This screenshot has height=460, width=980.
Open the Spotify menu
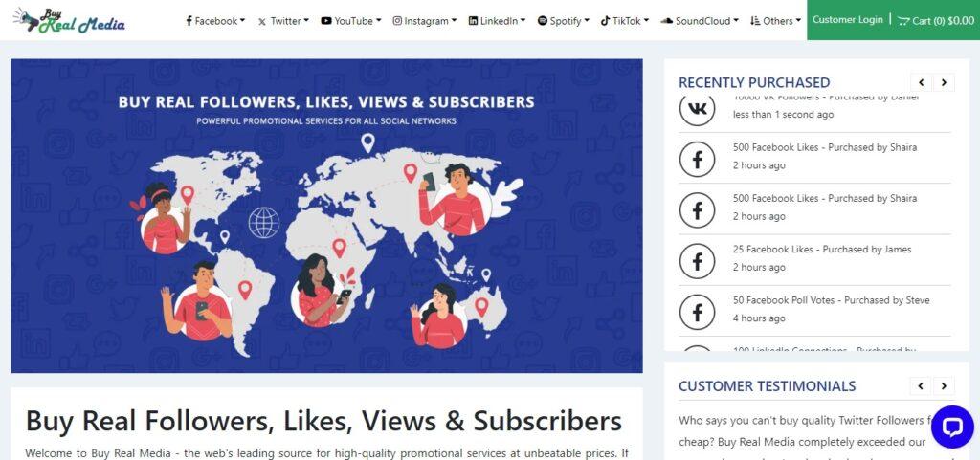click(x=563, y=21)
